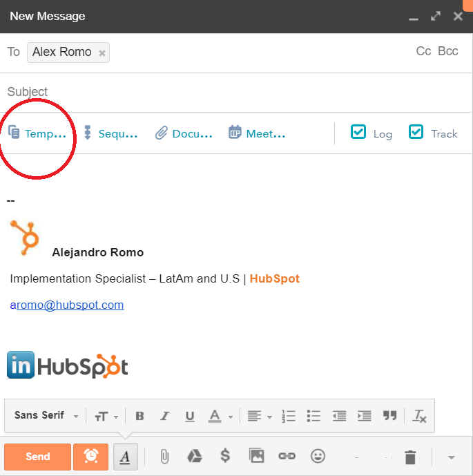Image resolution: width=473 pixels, height=476 pixels.
Task: Insert an emoji
Action: 318,456
